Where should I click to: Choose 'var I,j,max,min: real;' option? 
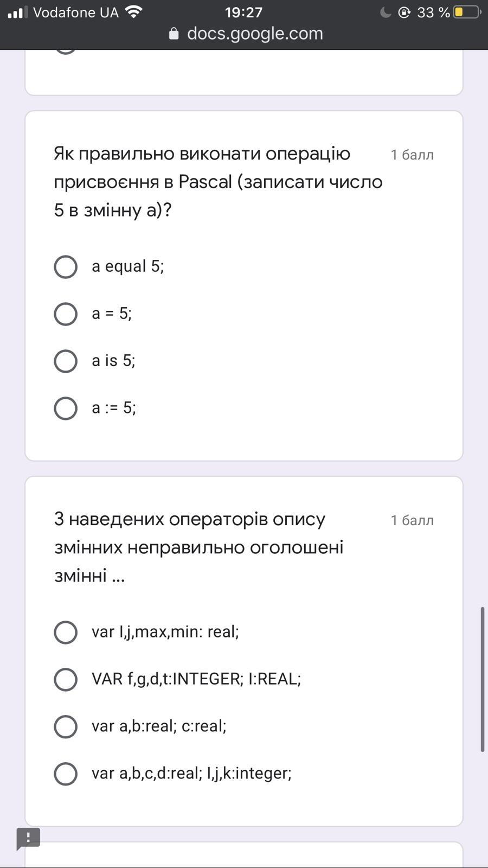[x=66, y=632]
